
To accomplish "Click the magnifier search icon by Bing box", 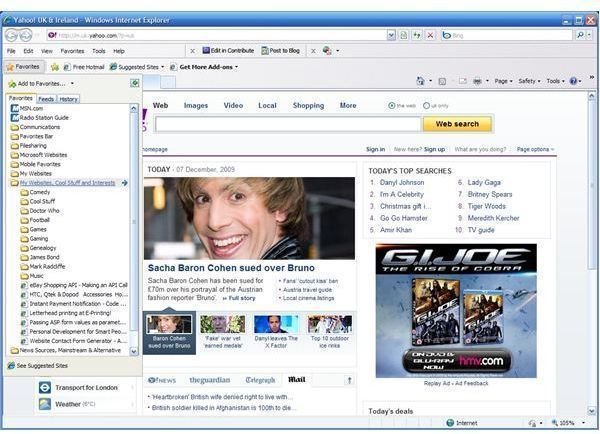I will 580,35.
